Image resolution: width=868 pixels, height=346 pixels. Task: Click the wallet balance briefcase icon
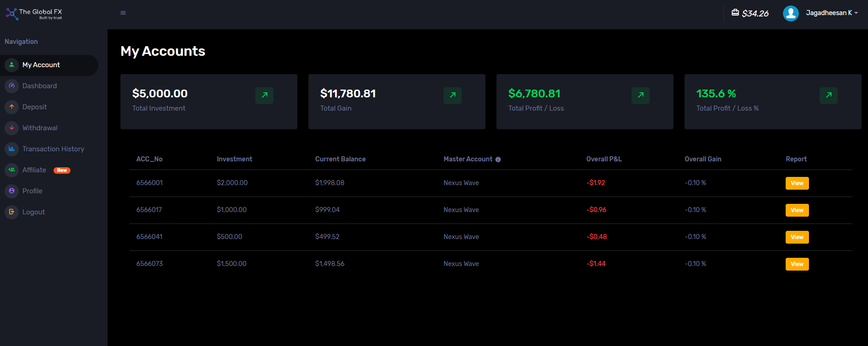point(735,13)
